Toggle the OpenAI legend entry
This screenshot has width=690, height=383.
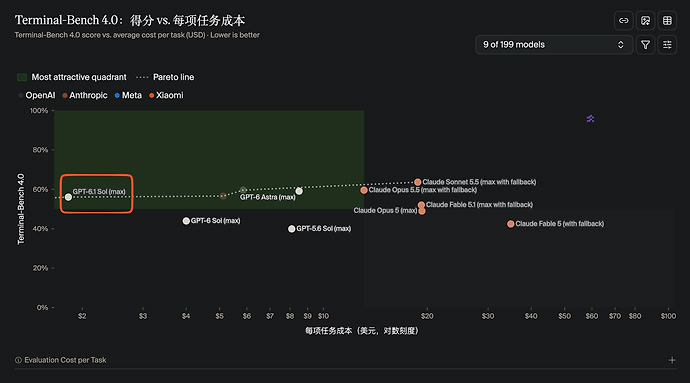click(x=37, y=95)
